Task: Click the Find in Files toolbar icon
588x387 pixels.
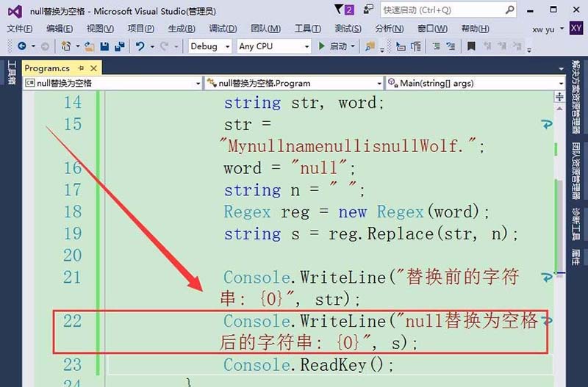Action: point(370,46)
